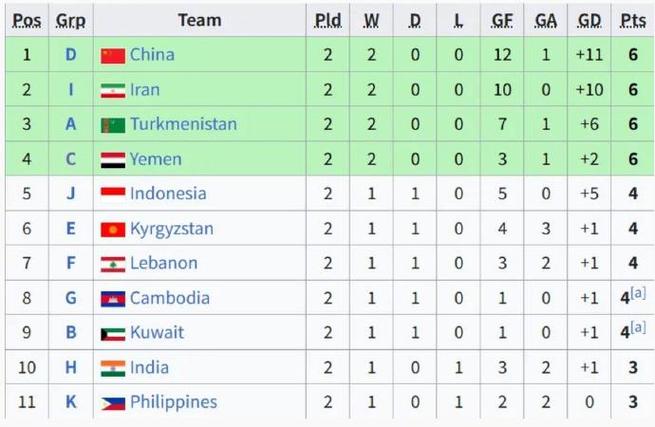Click the Indonesia flag icon

112,194
